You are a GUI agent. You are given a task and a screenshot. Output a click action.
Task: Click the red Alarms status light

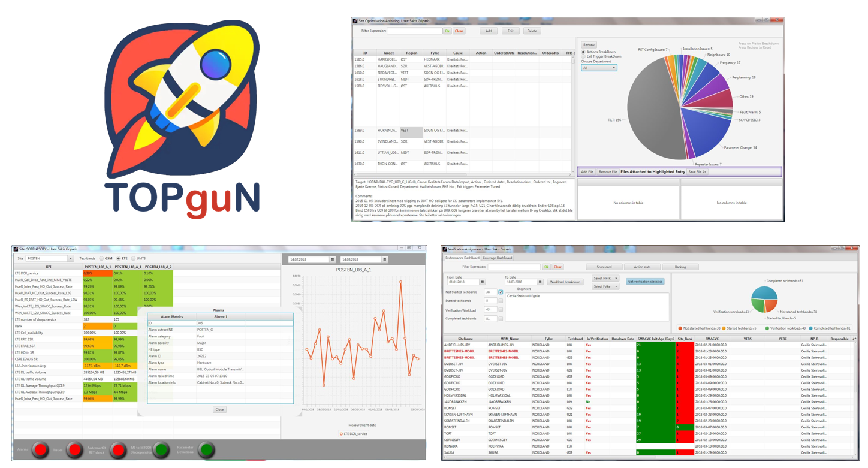click(40, 449)
